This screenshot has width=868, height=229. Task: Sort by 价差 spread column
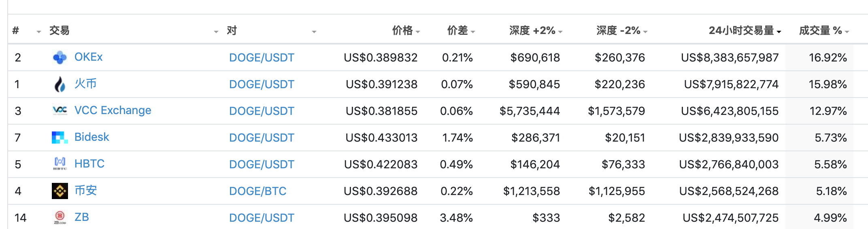461,30
